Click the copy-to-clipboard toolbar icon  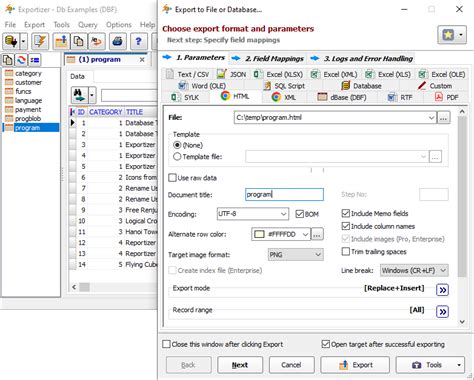pos(79,41)
